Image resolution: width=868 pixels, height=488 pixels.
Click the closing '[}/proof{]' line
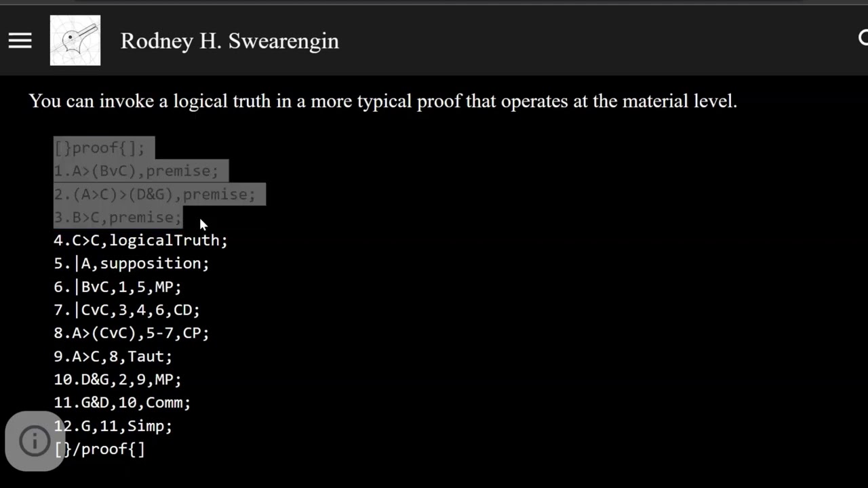pyautogui.click(x=100, y=449)
